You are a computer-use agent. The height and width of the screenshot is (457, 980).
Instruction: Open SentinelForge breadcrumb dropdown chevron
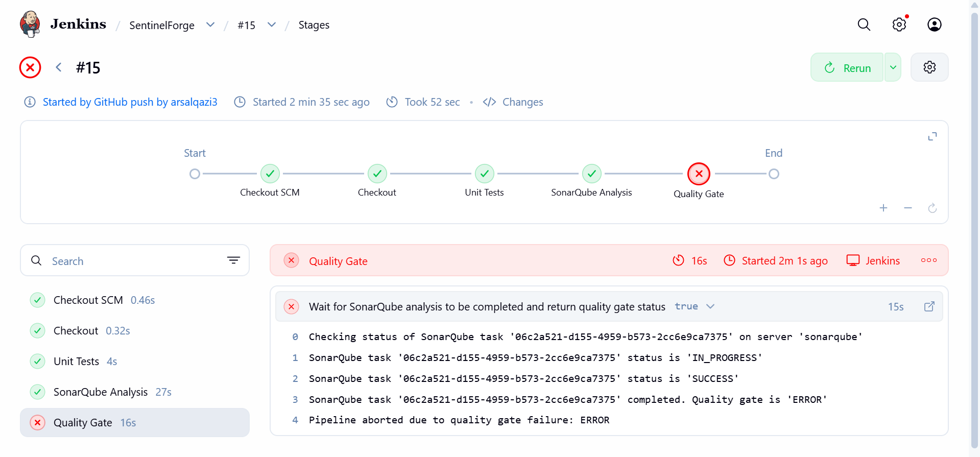[x=210, y=25]
